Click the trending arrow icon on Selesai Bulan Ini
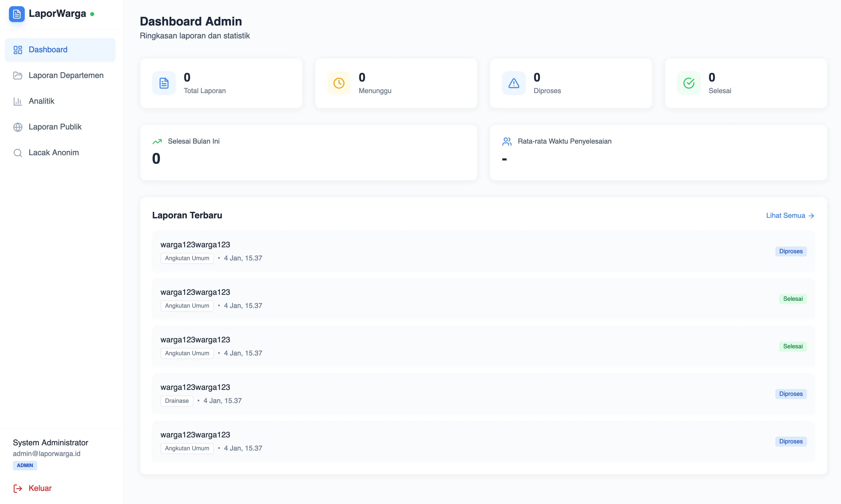 (157, 141)
